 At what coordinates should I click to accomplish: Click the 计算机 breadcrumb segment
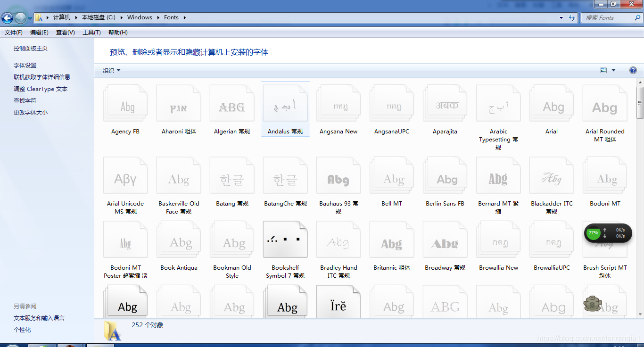point(61,17)
